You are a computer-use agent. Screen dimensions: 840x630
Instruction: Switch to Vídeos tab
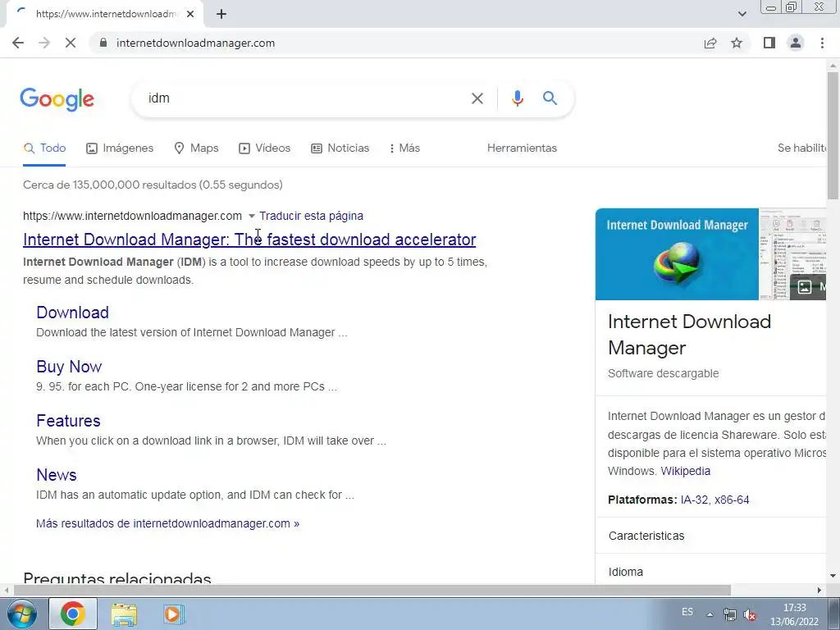265,148
